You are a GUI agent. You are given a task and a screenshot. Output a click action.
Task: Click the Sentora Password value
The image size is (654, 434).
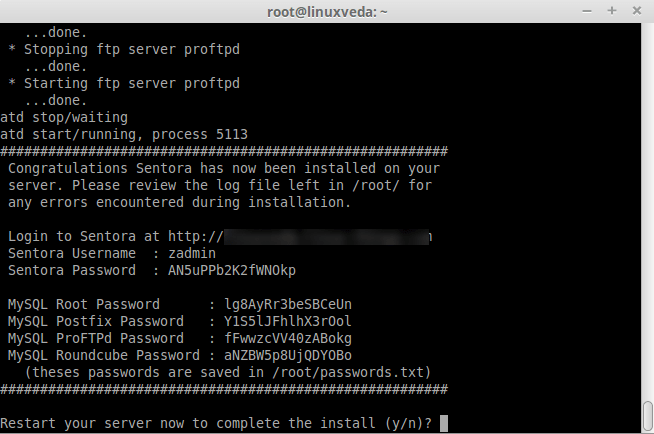point(232,270)
